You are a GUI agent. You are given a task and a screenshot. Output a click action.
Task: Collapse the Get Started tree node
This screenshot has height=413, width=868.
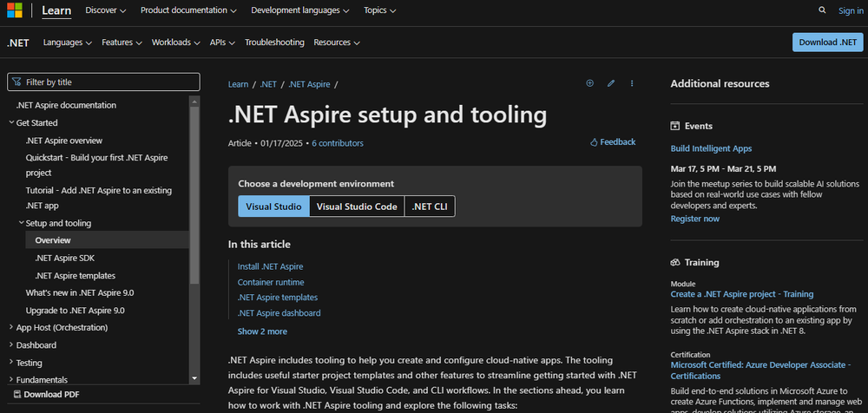click(11, 122)
